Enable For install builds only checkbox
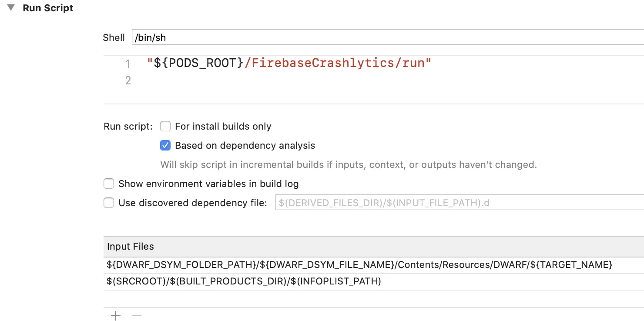The image size is (644, 321). point(165,126)
